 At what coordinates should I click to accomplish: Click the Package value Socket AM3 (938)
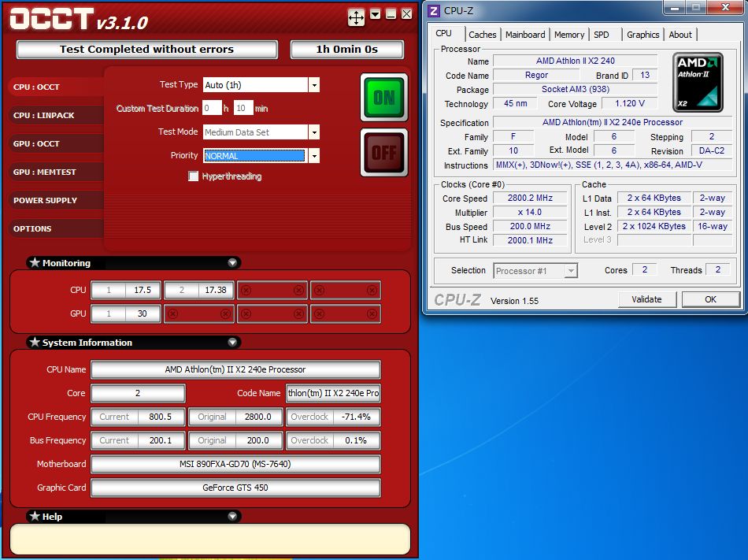coord(576,89)
